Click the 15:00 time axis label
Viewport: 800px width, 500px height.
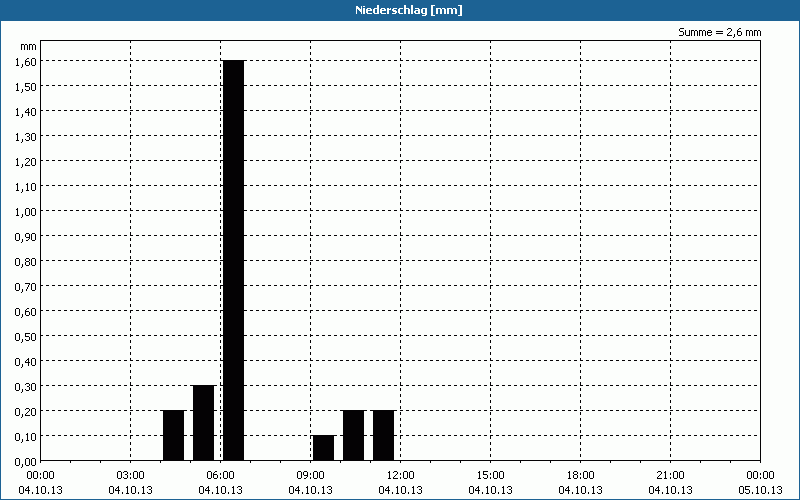click(490, 475)
